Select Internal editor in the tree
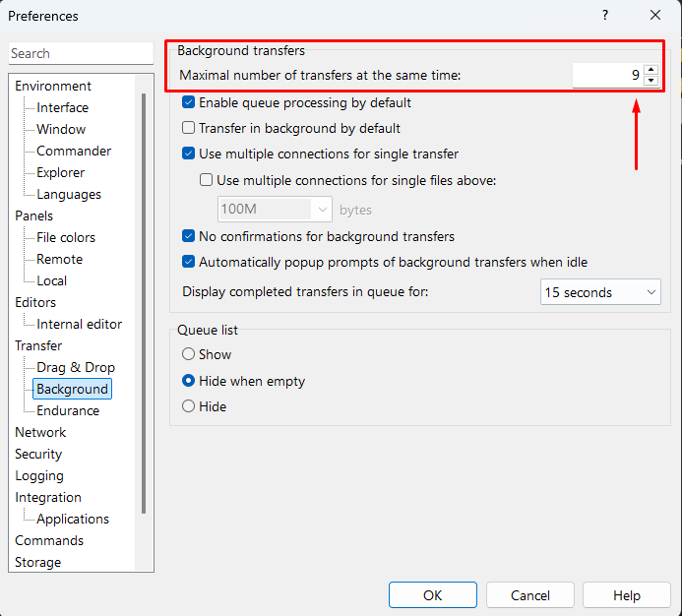Viewport: 682px width, 616px height. (x=79, y=324)
